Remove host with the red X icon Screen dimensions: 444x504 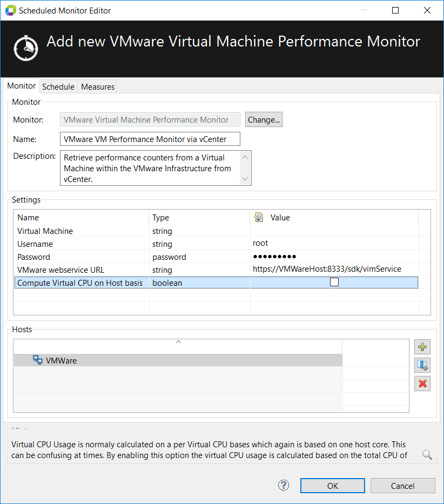[422, 384]
